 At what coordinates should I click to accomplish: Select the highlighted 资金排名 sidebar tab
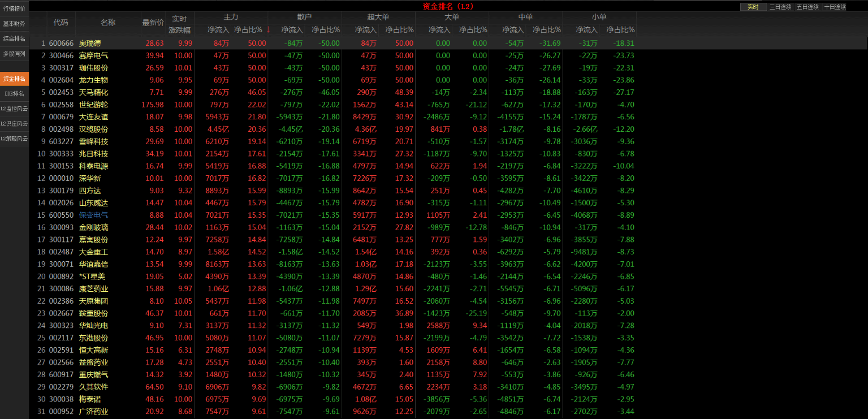(x=14, y=79)
